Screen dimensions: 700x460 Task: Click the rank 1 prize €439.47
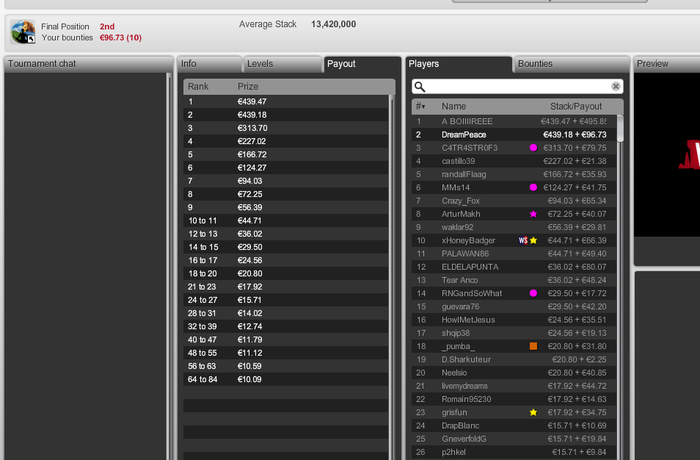click(x=252, y=102)
